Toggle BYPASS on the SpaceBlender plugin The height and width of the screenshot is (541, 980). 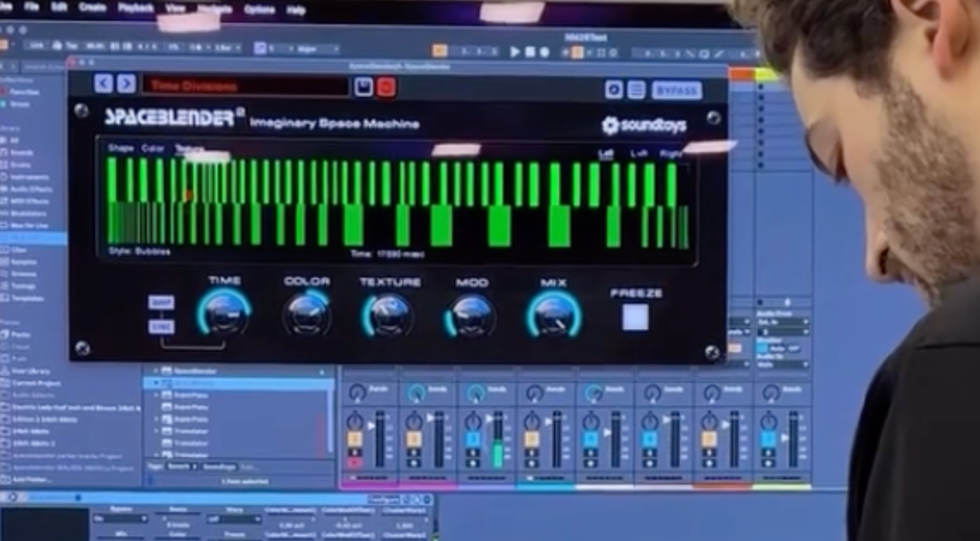[x=676, y=90]
